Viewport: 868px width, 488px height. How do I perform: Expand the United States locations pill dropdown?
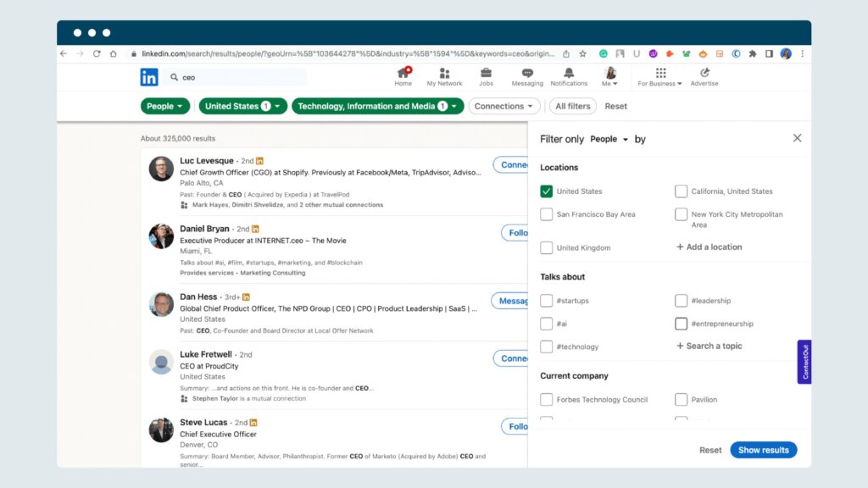coord(242,106)
